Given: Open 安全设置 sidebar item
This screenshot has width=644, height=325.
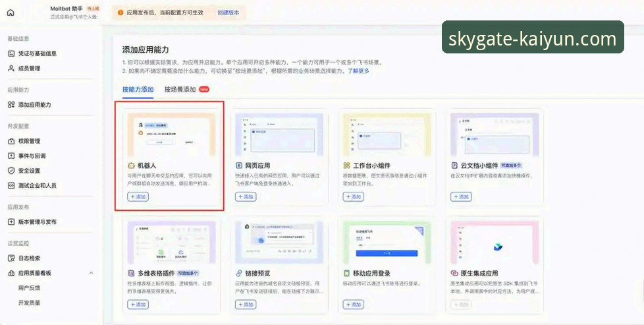Looking at the screenshot, I should point(24,171).
